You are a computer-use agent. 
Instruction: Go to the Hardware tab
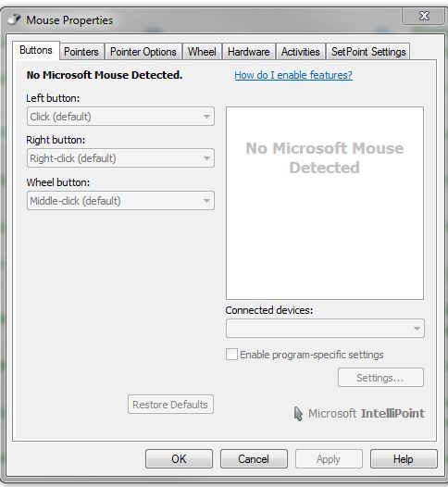point(249,52)
